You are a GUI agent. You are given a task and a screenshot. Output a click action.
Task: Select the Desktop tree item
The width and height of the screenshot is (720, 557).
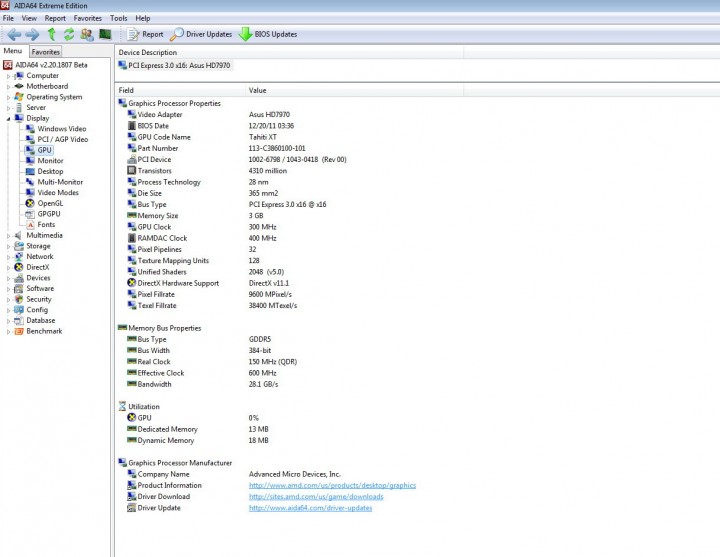pyautogui.click(x=50, y=171)
